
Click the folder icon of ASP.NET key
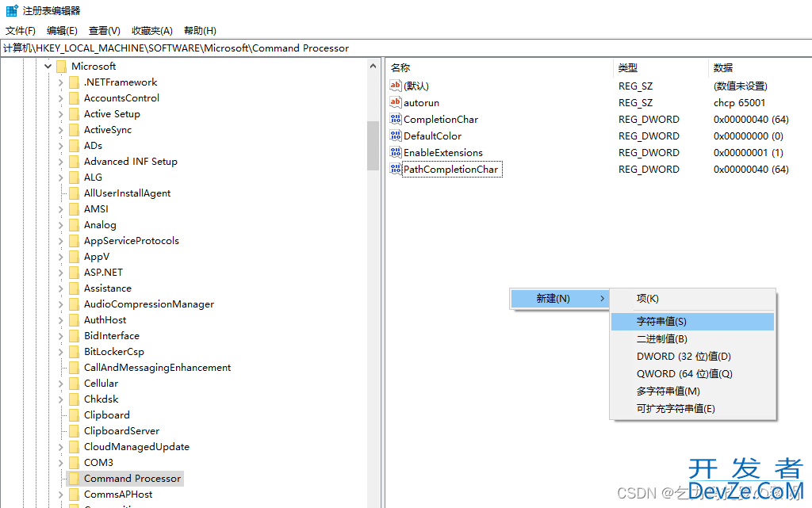pyautogui.click(x=74, y=272)
